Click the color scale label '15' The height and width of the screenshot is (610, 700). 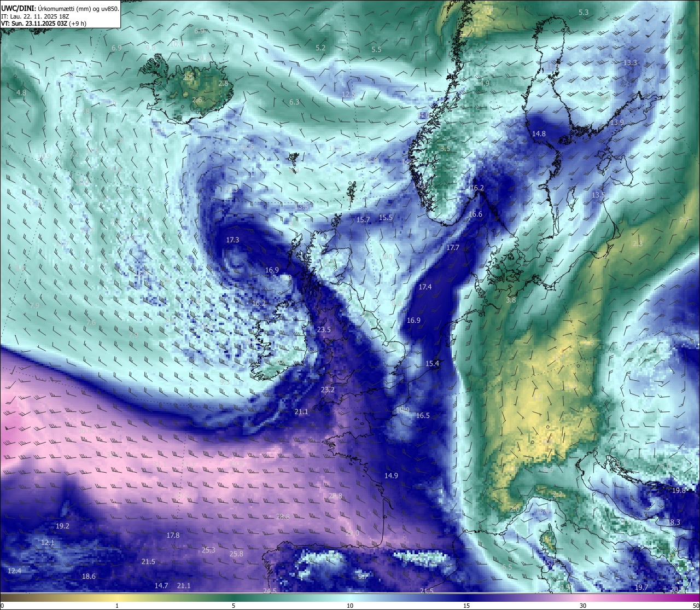point(466,606)
